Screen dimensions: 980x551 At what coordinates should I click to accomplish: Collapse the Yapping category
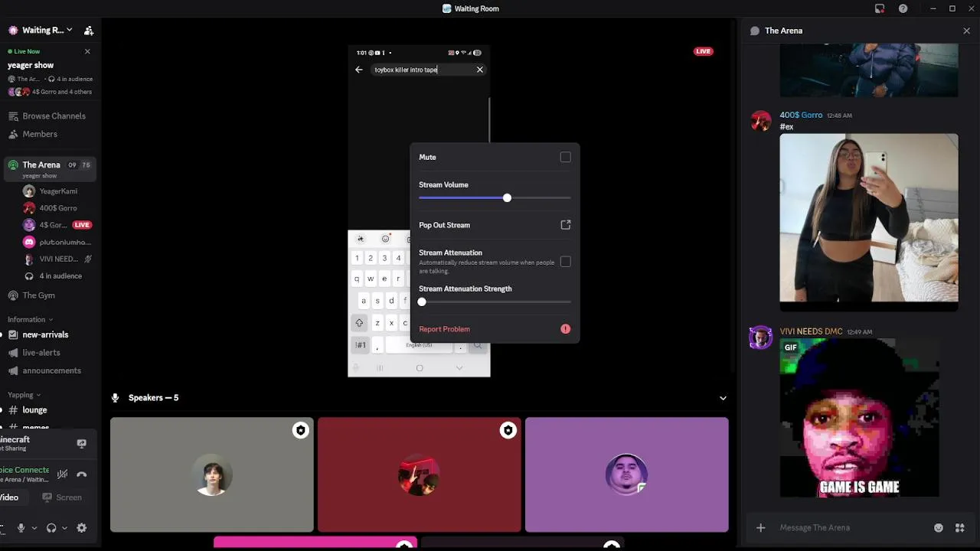coord(24,395)
